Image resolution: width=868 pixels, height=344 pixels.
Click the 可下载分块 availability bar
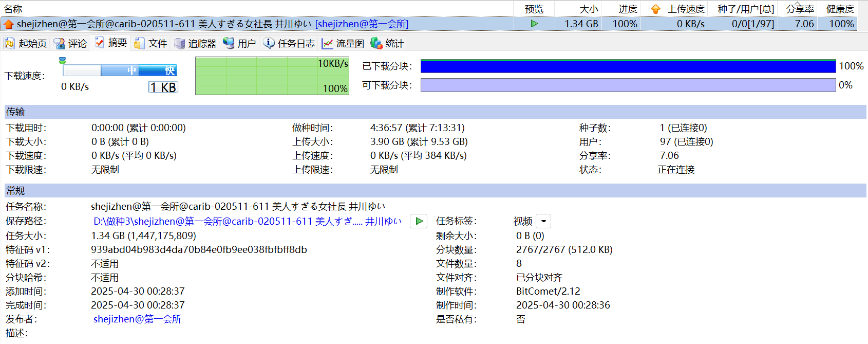(628, 85)
